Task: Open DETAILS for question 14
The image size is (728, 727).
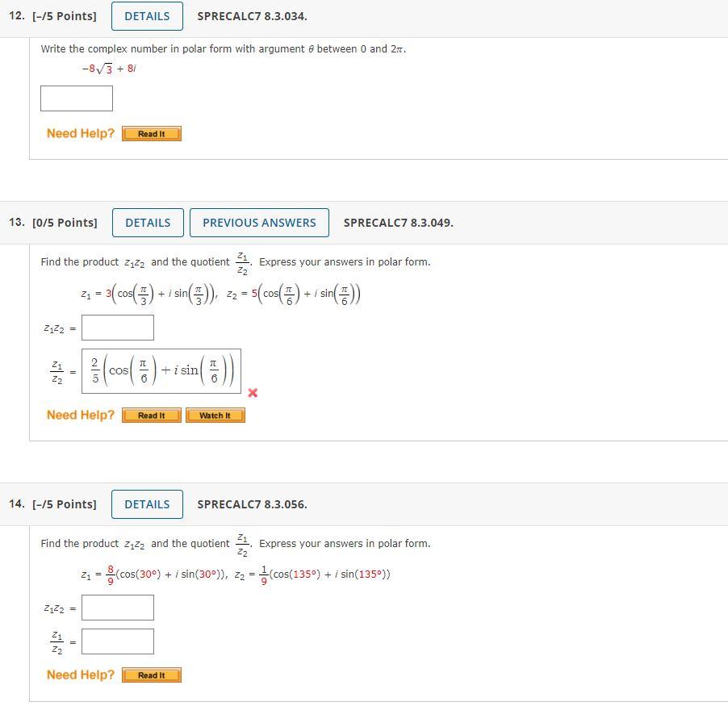Action: [146, 503]
